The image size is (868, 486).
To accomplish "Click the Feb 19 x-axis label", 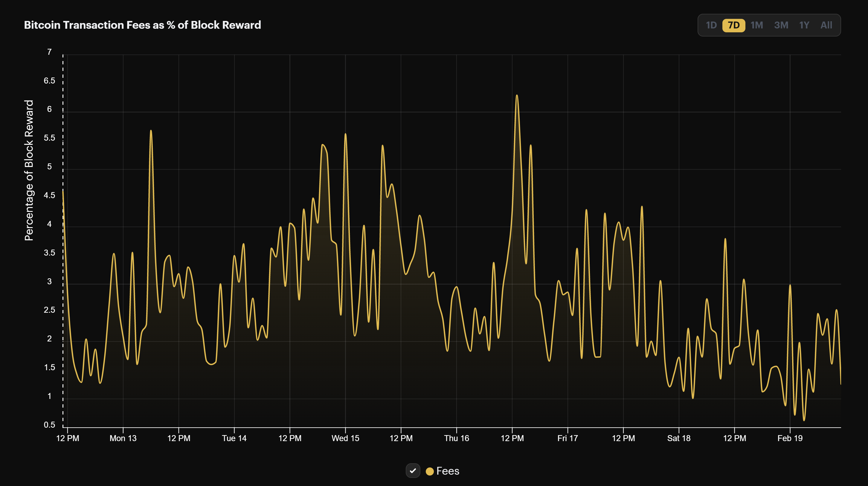I will tap(790, 438).
